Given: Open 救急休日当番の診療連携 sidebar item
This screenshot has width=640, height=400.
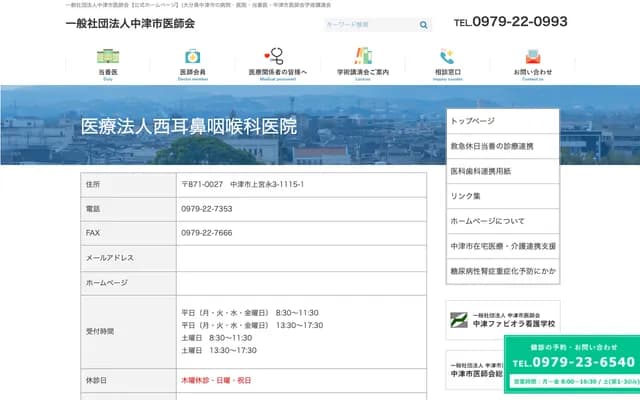Looking at the screenshot, I should [502, 146].
